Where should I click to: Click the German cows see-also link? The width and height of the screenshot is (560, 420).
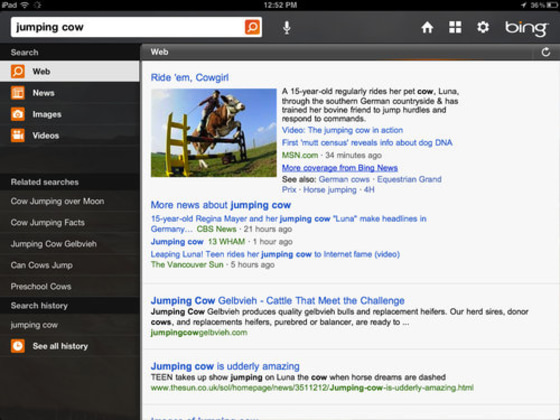344,179
